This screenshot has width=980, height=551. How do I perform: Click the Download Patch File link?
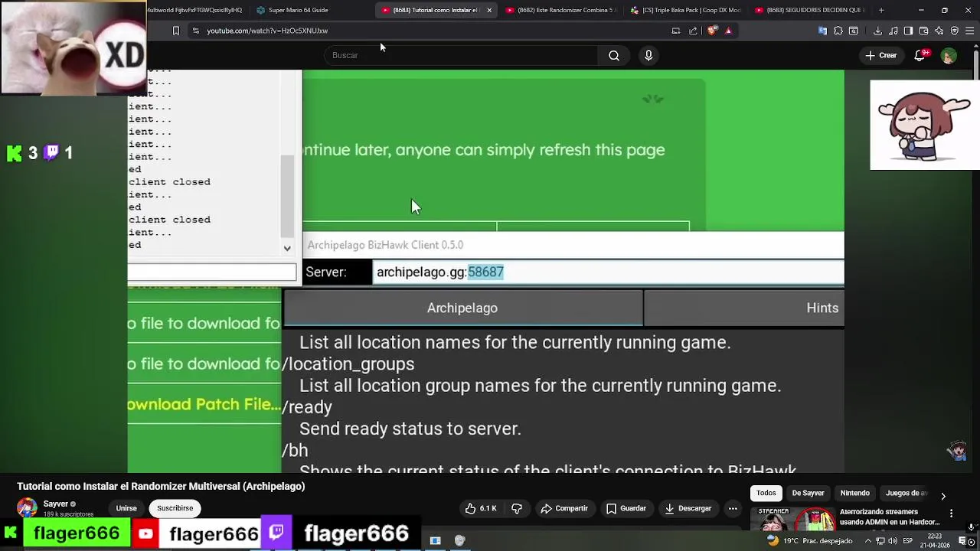(204, 404)
